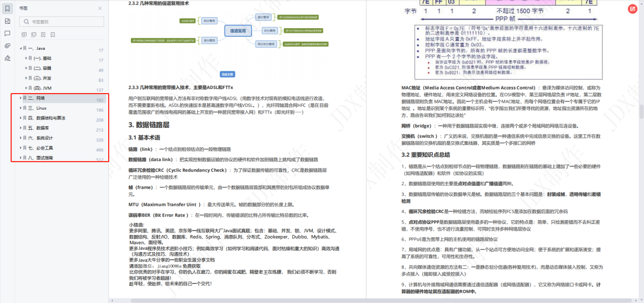Expand the 三、Linux bookmark branch
Image resolution: width=644 pixels, height=303 pixels.
tap(22, 108)
